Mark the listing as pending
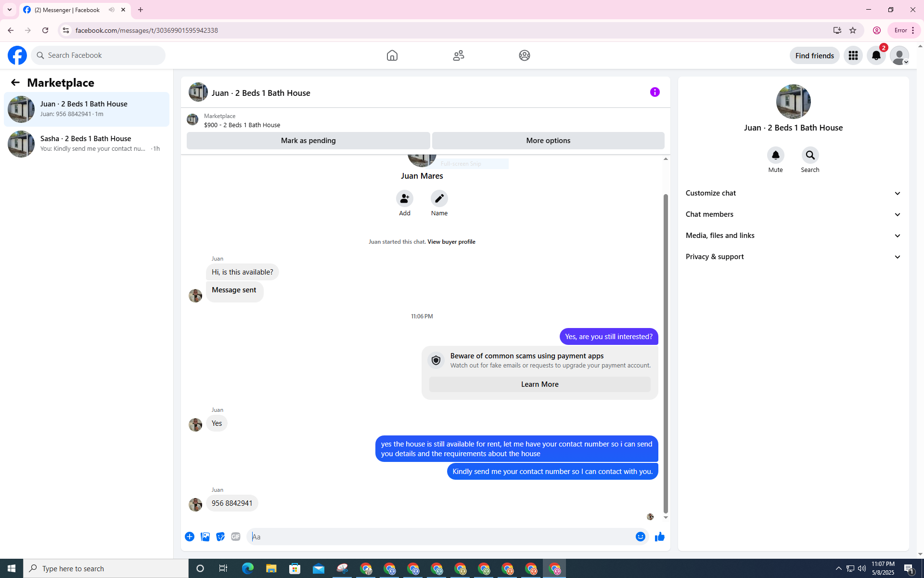This screenshot has width=924, height=578. 308,141
